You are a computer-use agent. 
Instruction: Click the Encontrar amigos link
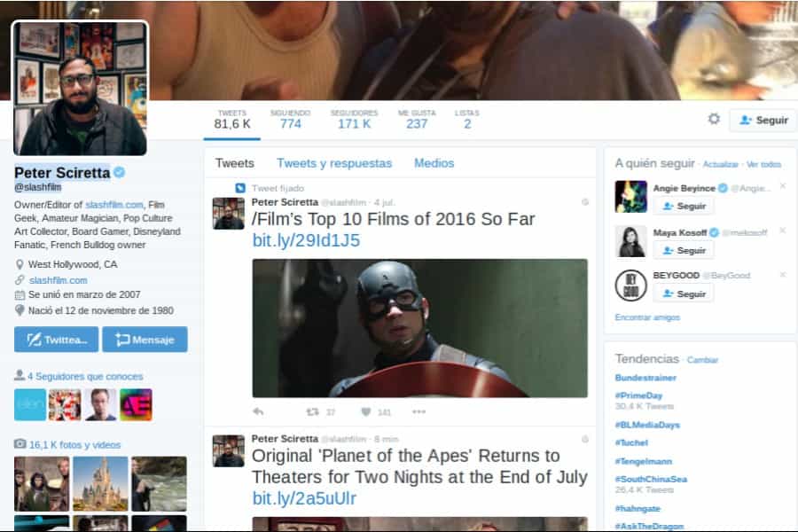tap(647, 317)
